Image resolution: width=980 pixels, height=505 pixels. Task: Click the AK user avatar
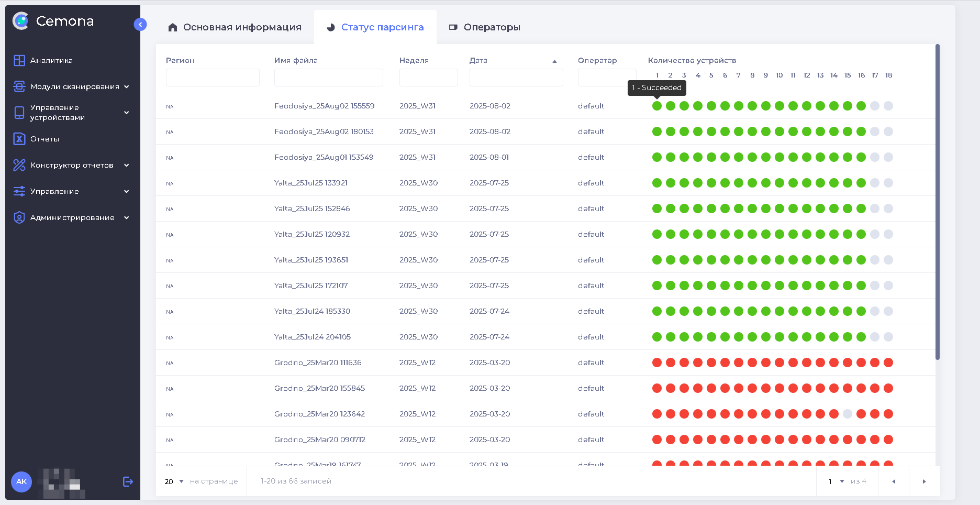click(21, 481)
